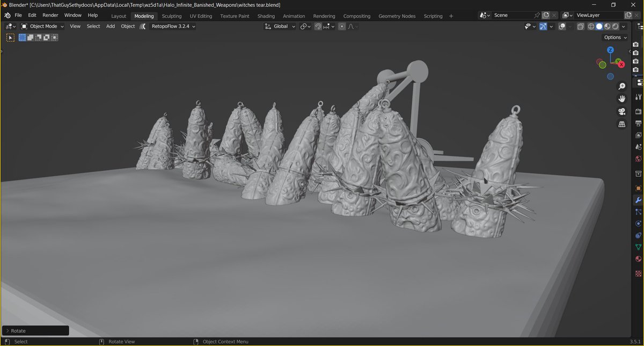
Task: Open View Layer properties tab
Action: (638, 135)
